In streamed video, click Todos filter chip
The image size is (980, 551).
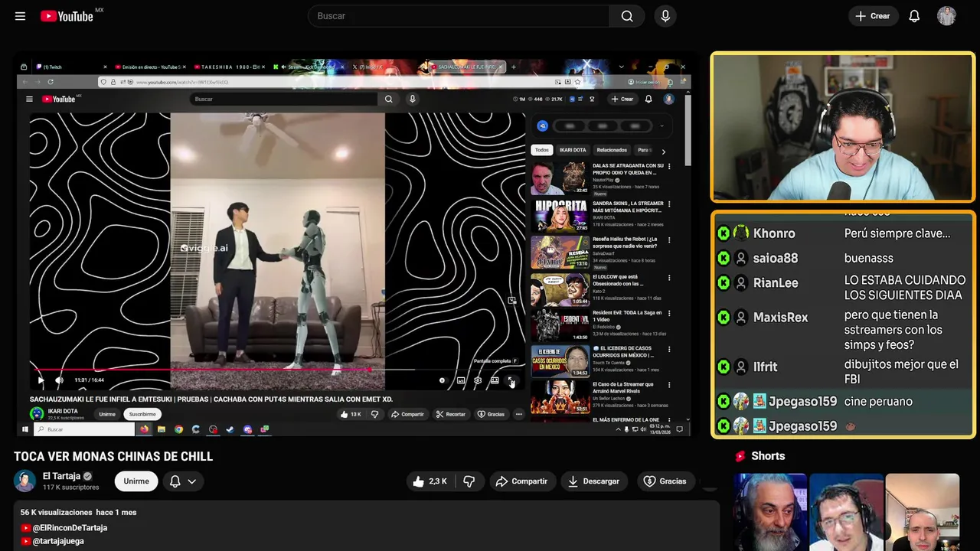click(542, 150)
